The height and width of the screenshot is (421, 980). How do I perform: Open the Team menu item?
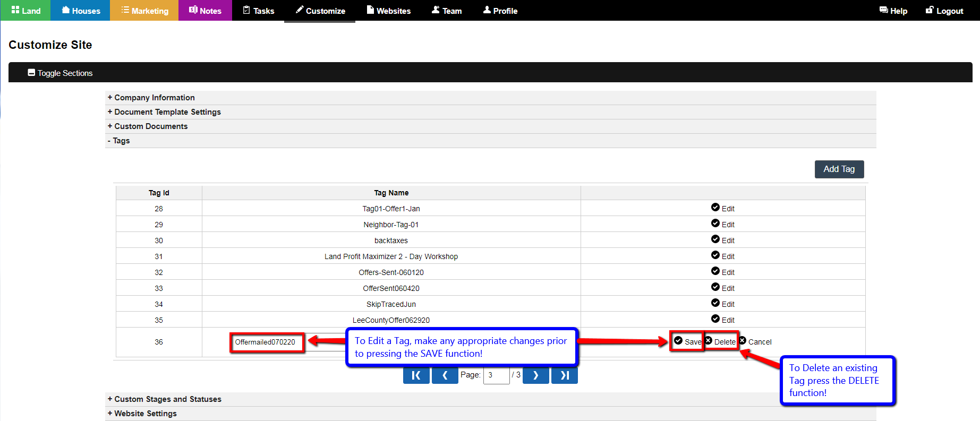coord(446,11)
